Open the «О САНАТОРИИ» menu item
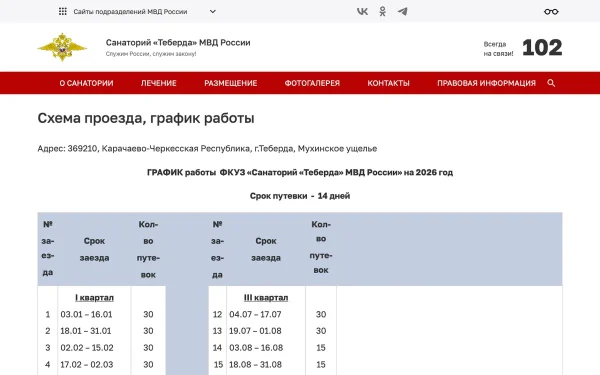This screenshot has height=375, width=600. coord(86,83)
